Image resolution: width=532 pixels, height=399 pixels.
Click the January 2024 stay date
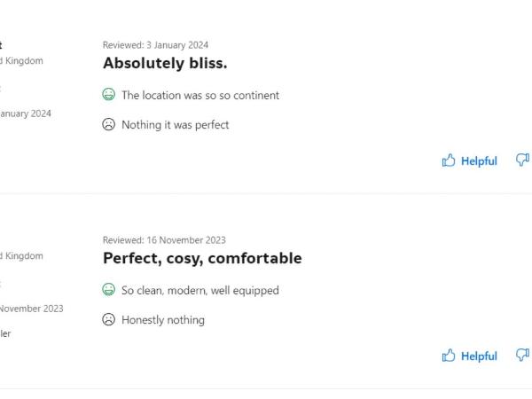coord(26,113)
